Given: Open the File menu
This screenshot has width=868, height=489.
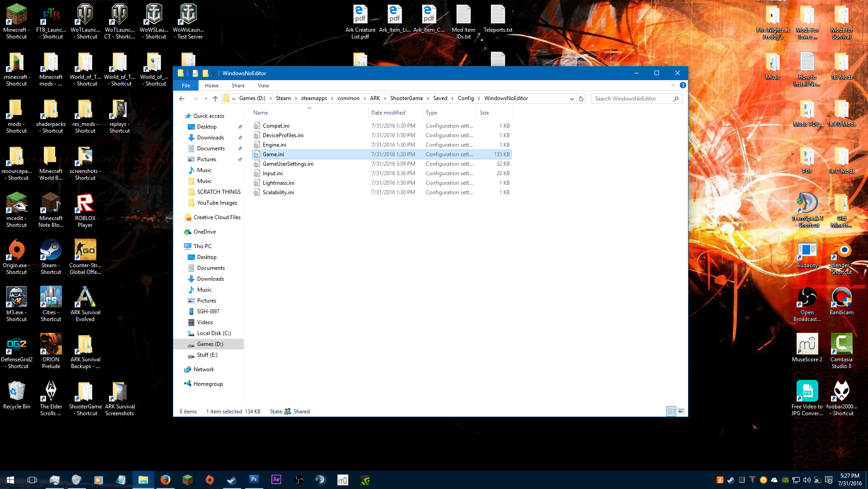Looking at the screenshot, I should tap(186, 86).
